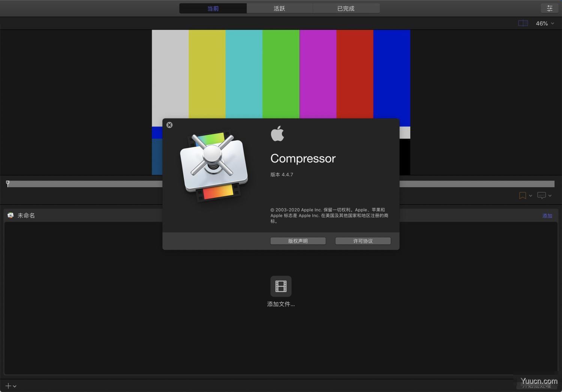Switch to the 已完成 tab
This screenshot has height=392, width=562.
[346, 8]
